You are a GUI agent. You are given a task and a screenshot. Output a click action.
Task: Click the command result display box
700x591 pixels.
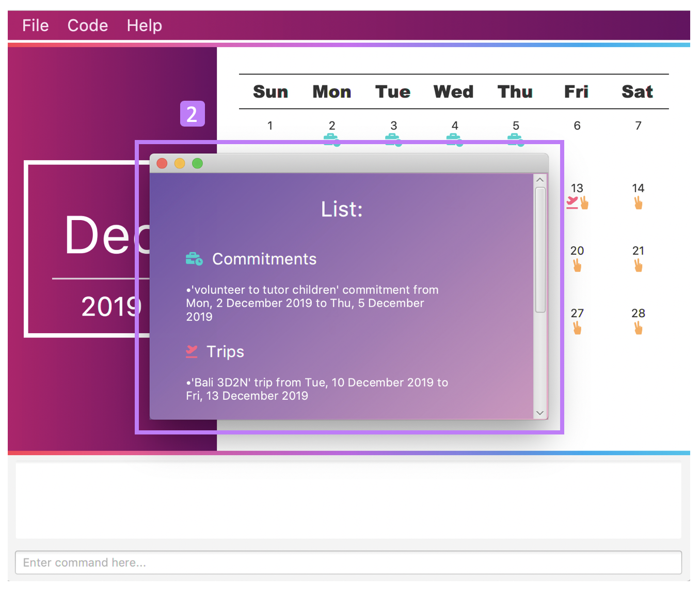(348, 501)
